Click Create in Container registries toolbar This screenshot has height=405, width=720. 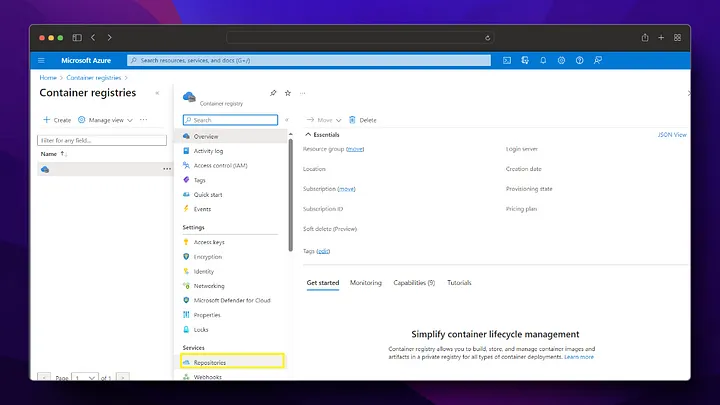point(57,120)
